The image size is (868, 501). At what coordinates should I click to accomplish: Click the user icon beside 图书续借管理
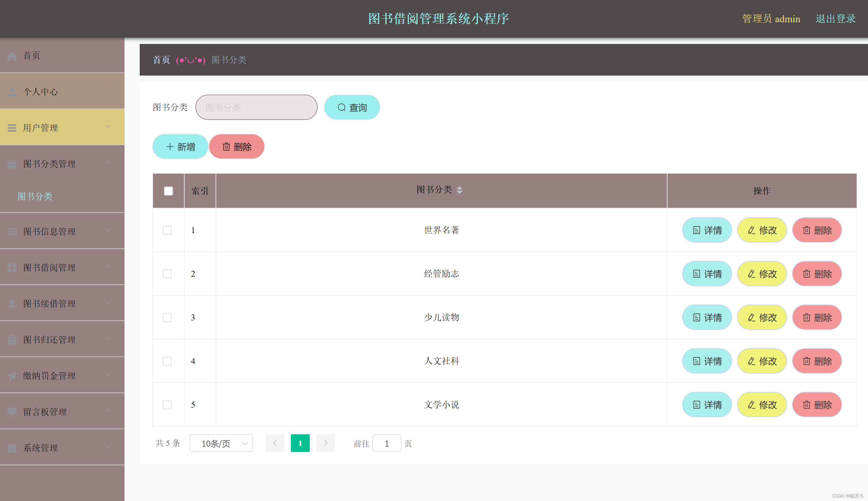coord(12,304)
